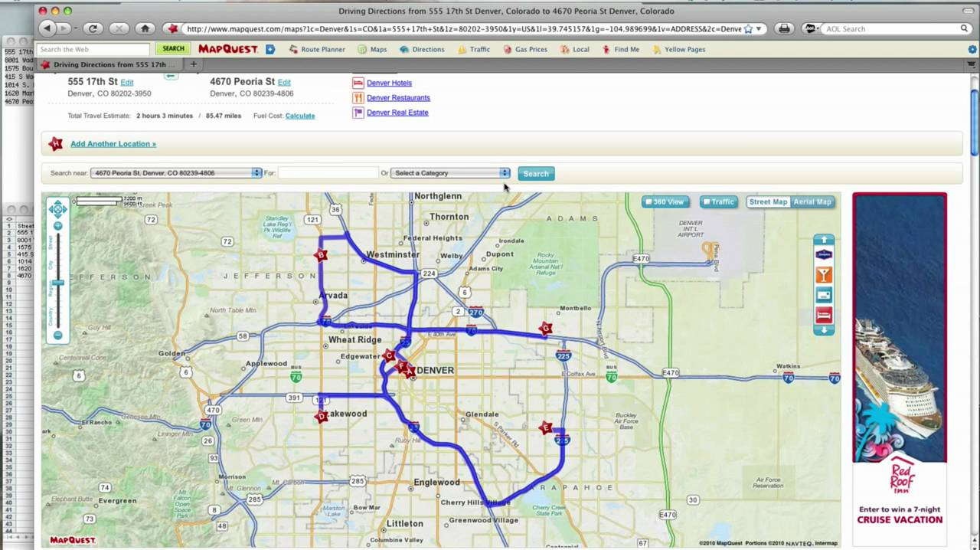
Task: Select the Gas Prices icon
Action: 509,49
